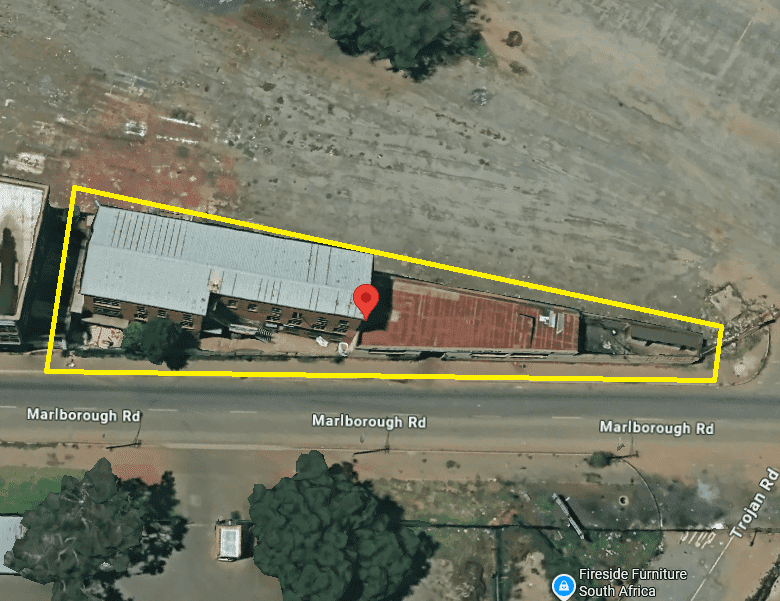The image size is (780, 601).
Task: Click the STOP road marking near Trojan Rd
Action: coord(698,538)
